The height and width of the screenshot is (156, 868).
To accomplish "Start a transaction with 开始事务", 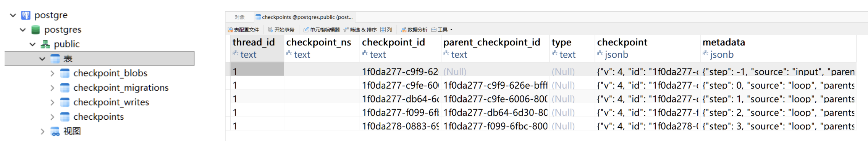I will coord(281,29).
